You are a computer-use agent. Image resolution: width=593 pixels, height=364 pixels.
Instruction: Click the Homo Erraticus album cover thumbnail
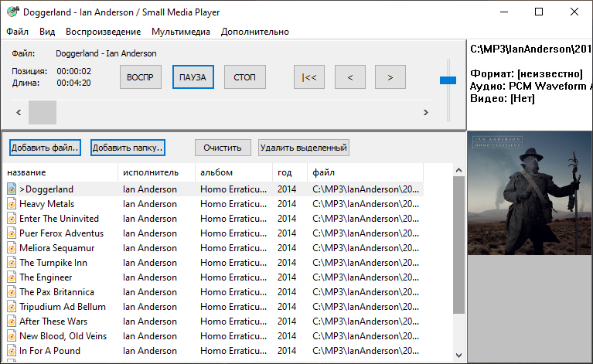530,193
